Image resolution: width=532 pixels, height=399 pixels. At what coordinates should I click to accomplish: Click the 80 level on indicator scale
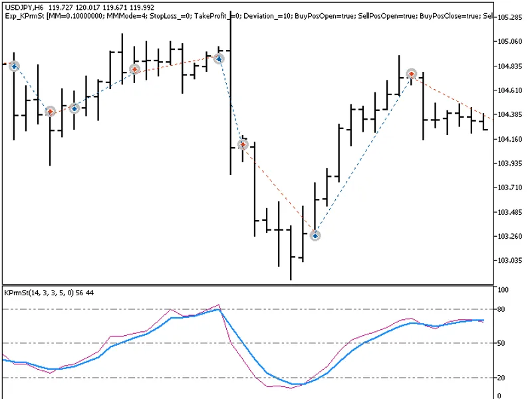(x=501, y=309)
